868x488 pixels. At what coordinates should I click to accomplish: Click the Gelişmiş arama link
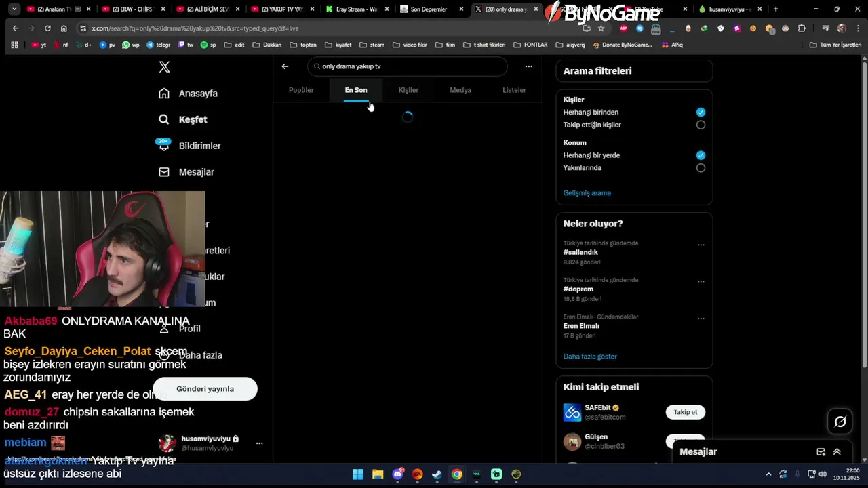pos(587,193)
